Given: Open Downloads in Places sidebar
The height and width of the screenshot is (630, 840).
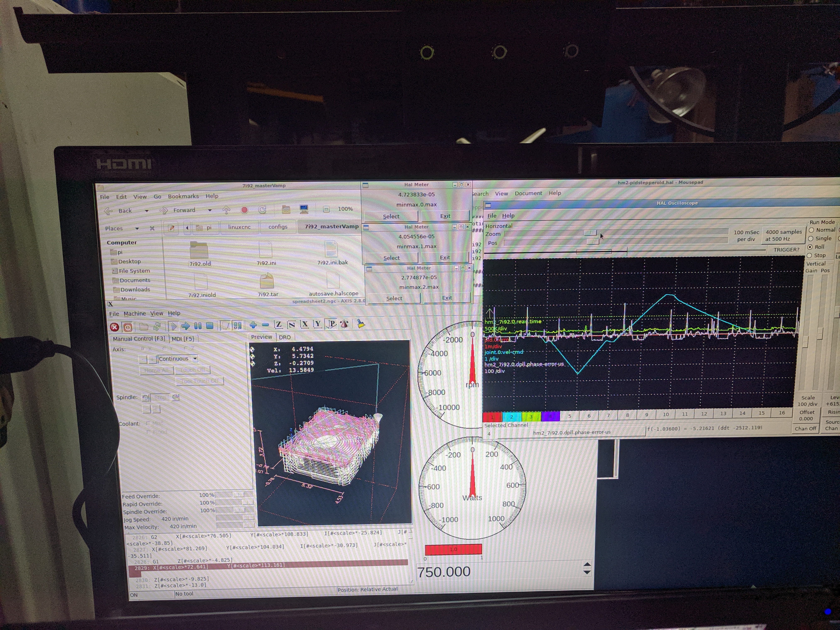Looking at the screenshot, I should coord(132,290).
